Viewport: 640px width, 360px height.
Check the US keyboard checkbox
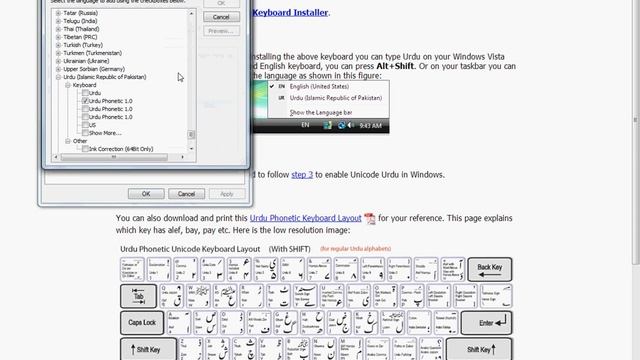pos(85,125)
